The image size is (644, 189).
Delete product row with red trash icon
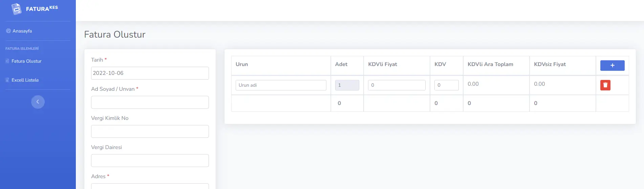pos(605,85)
